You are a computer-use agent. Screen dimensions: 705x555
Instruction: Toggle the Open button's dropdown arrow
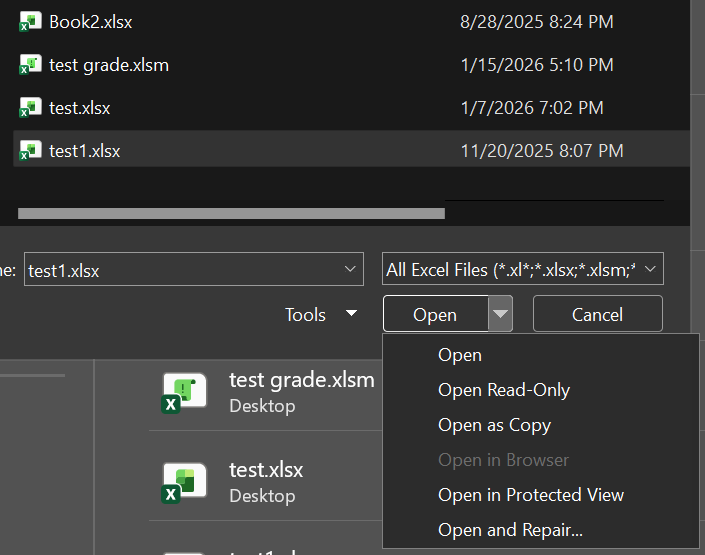(500, 313)
